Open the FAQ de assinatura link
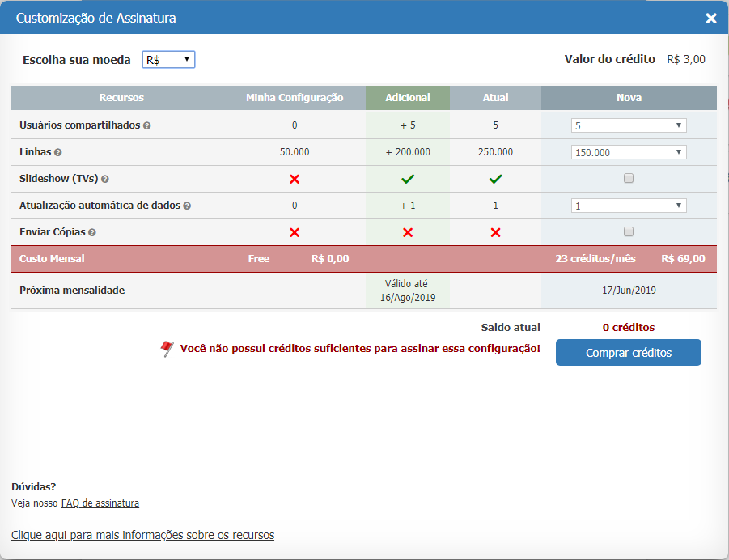The width and height of the screenshot is (729, 560). point(100,503)
